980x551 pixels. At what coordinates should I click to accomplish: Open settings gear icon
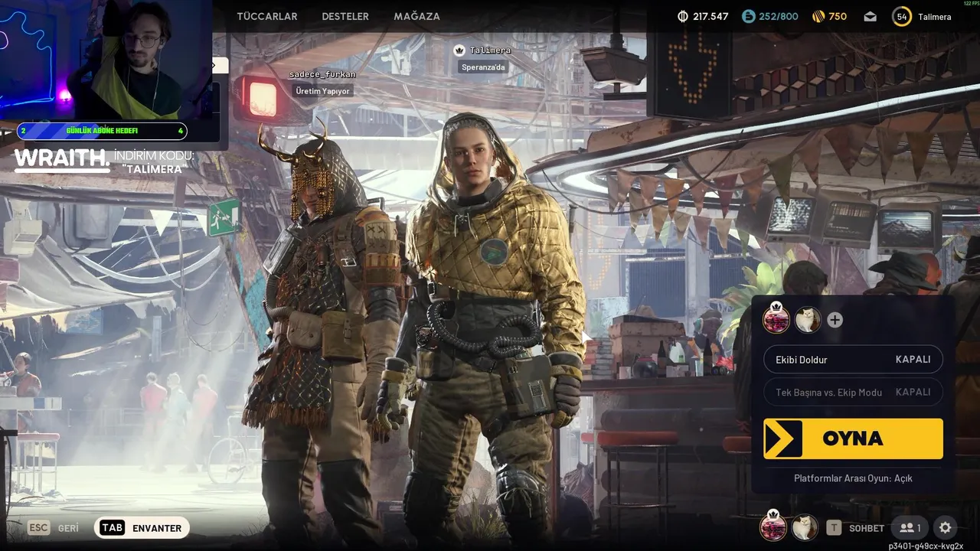click(946, 528)
